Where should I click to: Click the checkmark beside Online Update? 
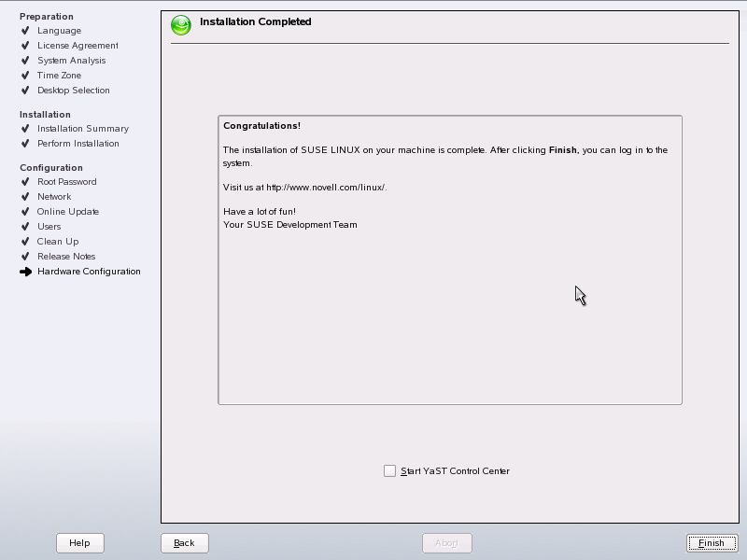click(25, 212)
